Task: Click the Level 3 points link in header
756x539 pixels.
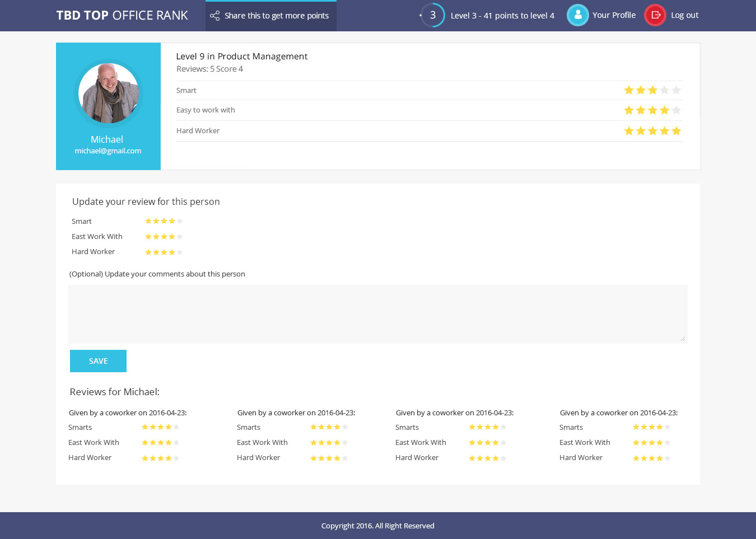Action: coord(502,15)
